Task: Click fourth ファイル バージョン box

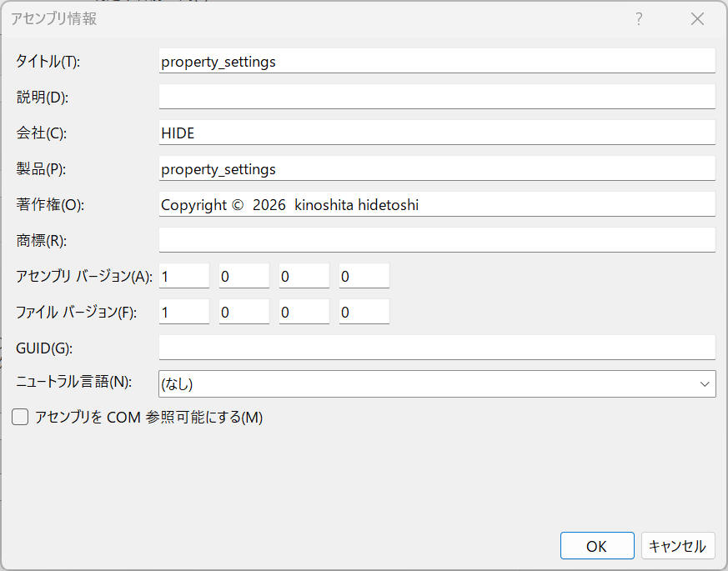Action: [364, 312]
